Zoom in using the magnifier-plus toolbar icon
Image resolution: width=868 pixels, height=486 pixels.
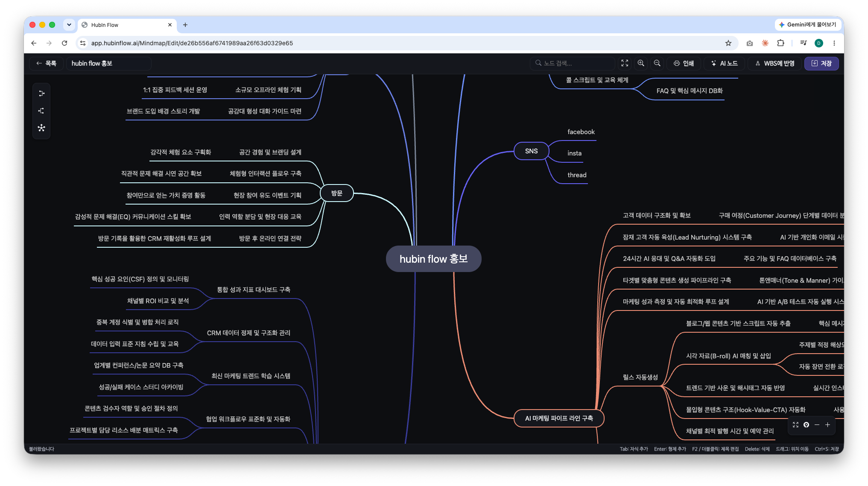click(x=641, y=63)
